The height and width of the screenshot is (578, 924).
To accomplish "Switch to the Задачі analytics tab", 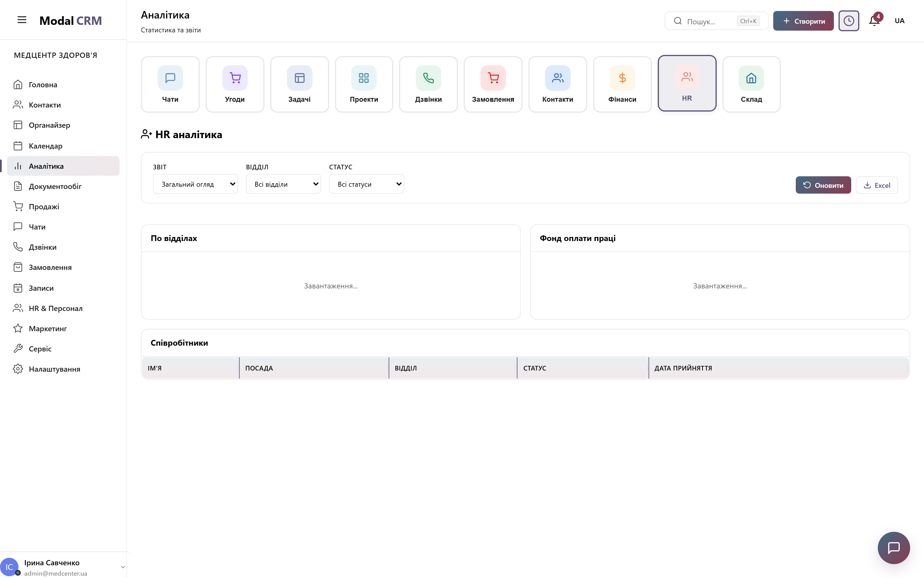I will click(299, 84).
